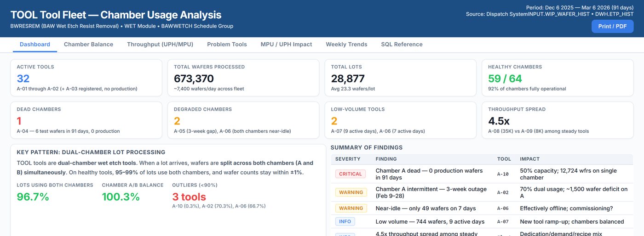Click outlier list 'A-10 (0.3%), A-02 (70.3%)'
This screenshot has height=236, width=644.
(218, 206)
